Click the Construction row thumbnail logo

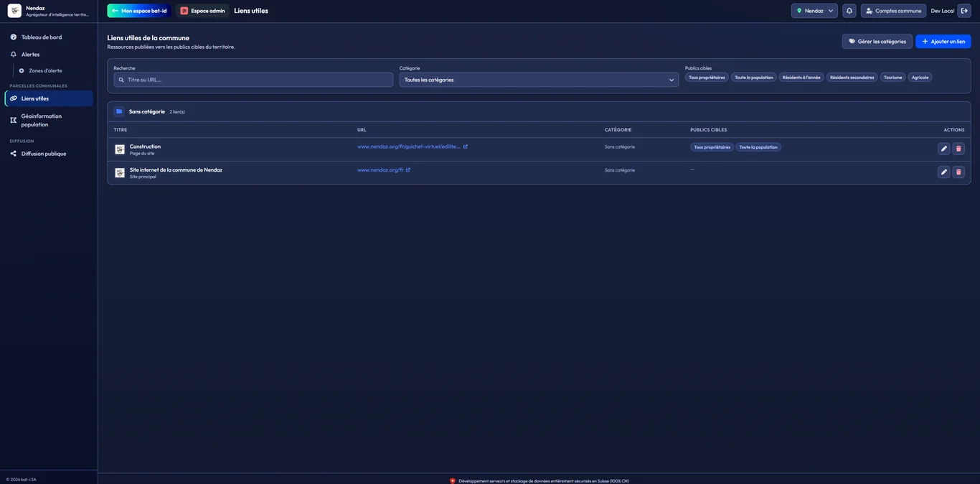[120, 149]
